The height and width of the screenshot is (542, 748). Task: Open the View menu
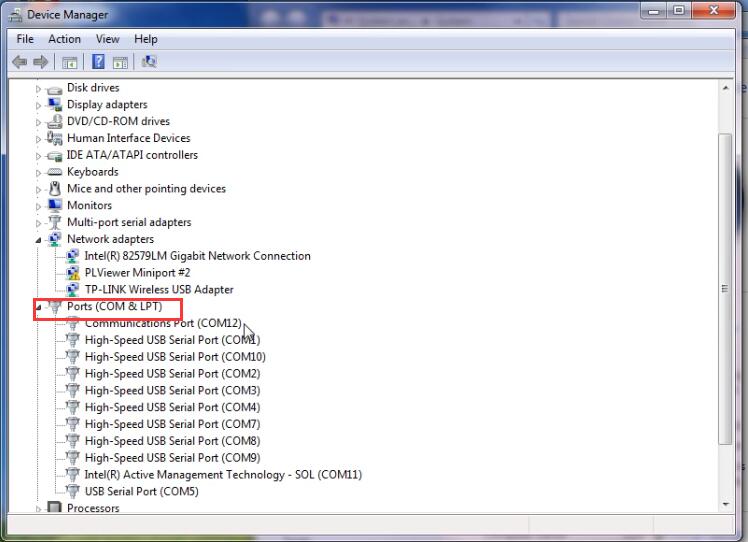[107, 39]
